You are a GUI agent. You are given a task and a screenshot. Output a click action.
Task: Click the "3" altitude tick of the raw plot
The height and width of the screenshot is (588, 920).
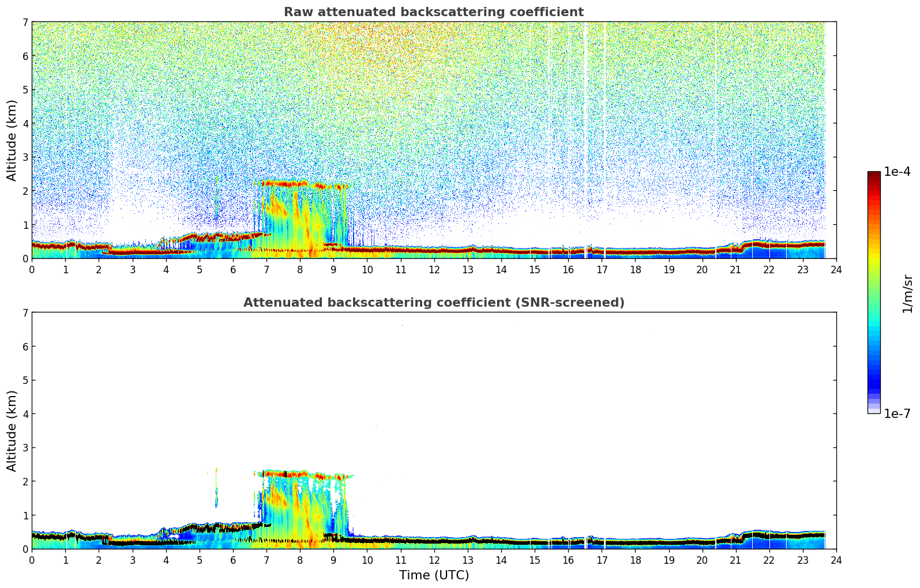(x=25, y=157)
